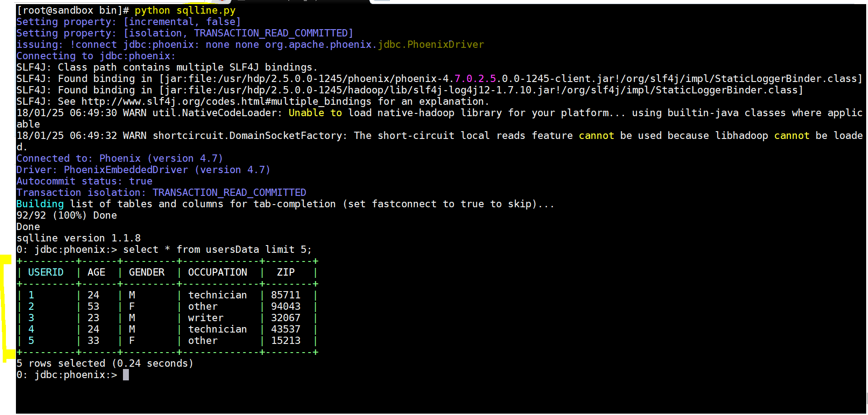This screenshot has height=415, width=868.
Task: Click the '5 rows selected' result line
Action: [105, 364]
